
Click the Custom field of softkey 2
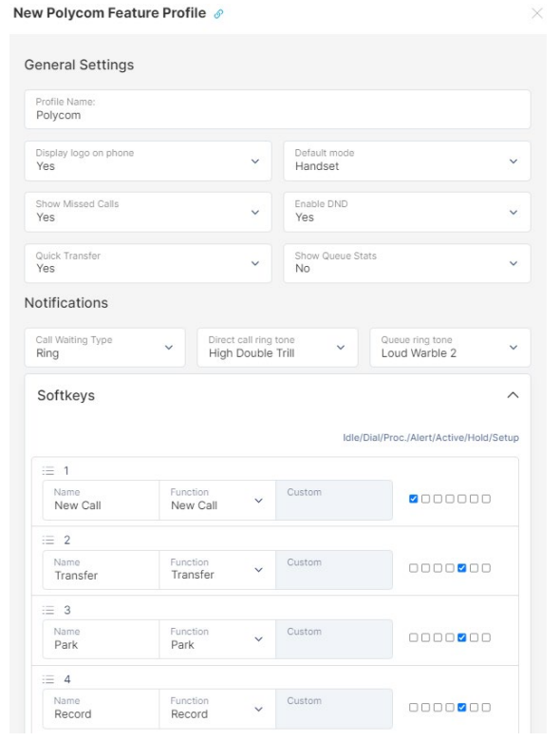334,569
